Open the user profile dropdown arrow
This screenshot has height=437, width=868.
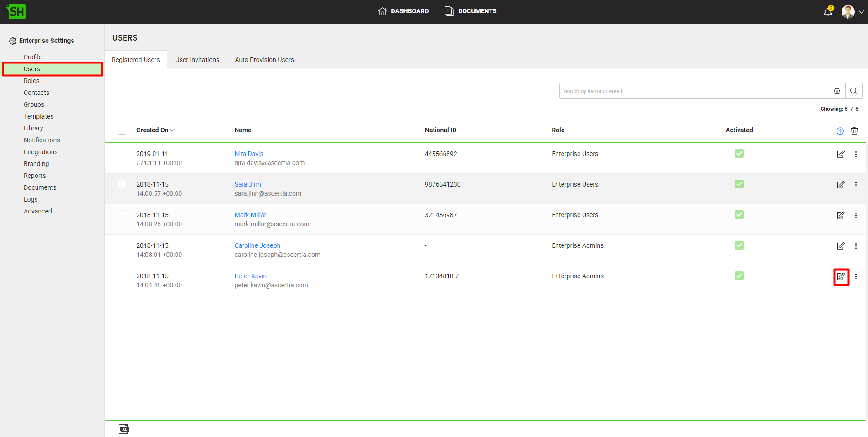(x=861, y=12)
